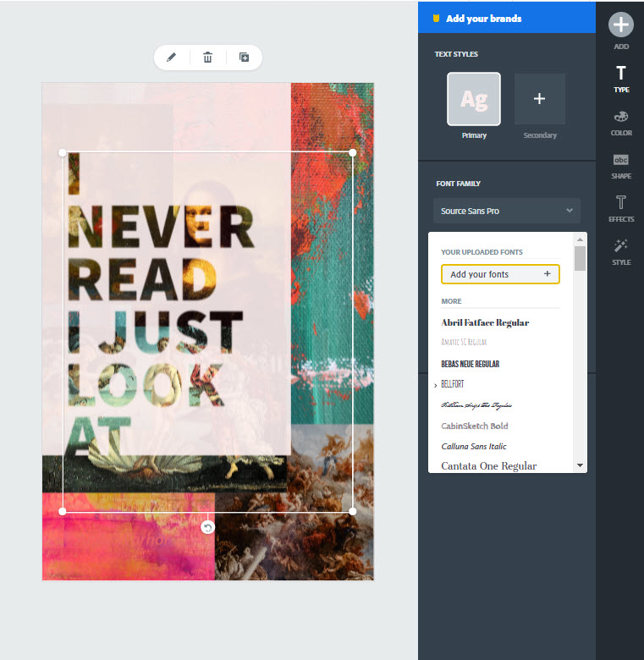Screen dimensions: 644x660
Task: Click the rotate handle below the text box
Action: pos(207,527)
